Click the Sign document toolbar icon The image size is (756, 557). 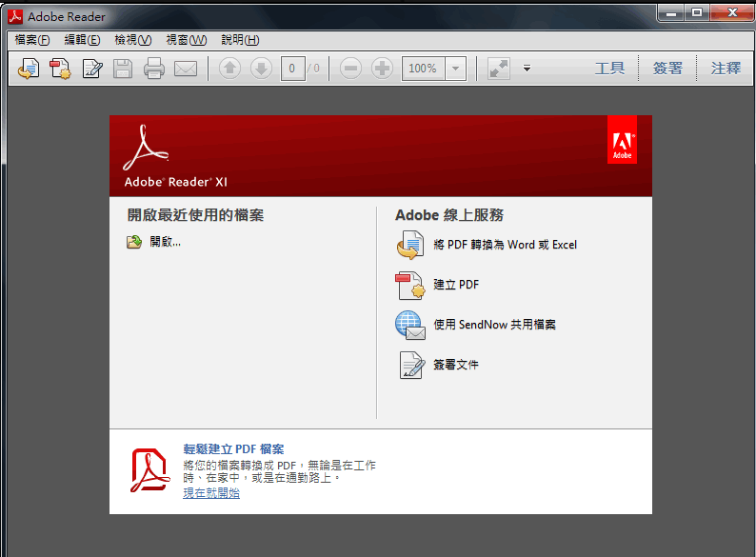tap(92, 69)
